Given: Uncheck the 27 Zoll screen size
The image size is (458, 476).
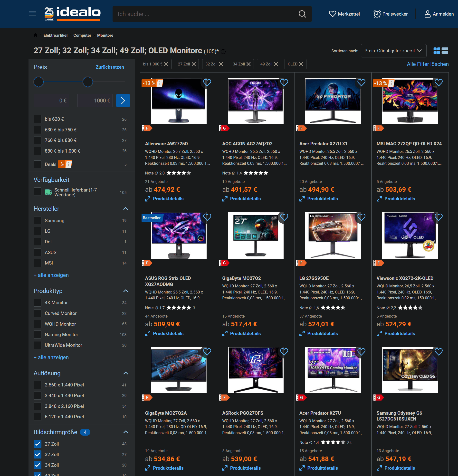Looking at the screenshot, I should click(x=38, y=444).
